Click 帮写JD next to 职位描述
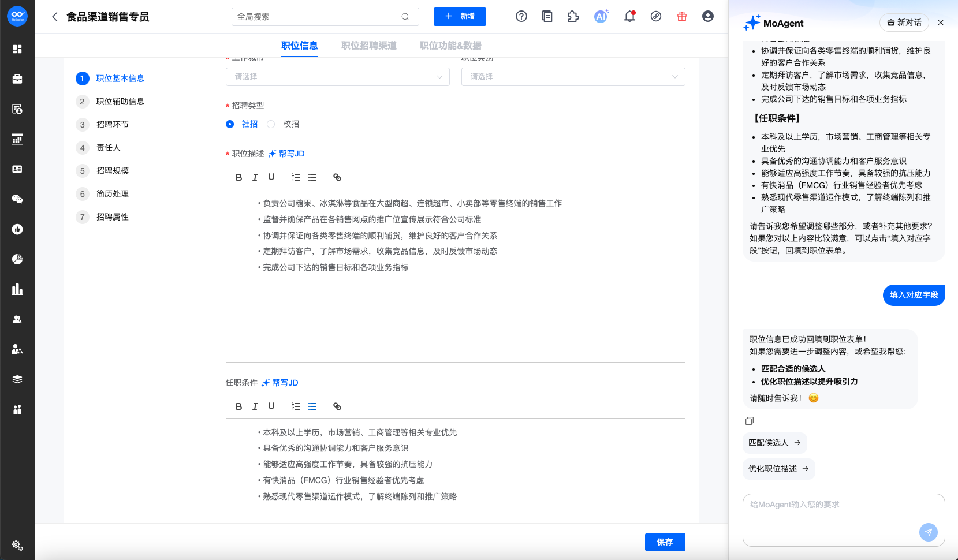The width and height of the screenshot is (958, 560). (286, 154)
